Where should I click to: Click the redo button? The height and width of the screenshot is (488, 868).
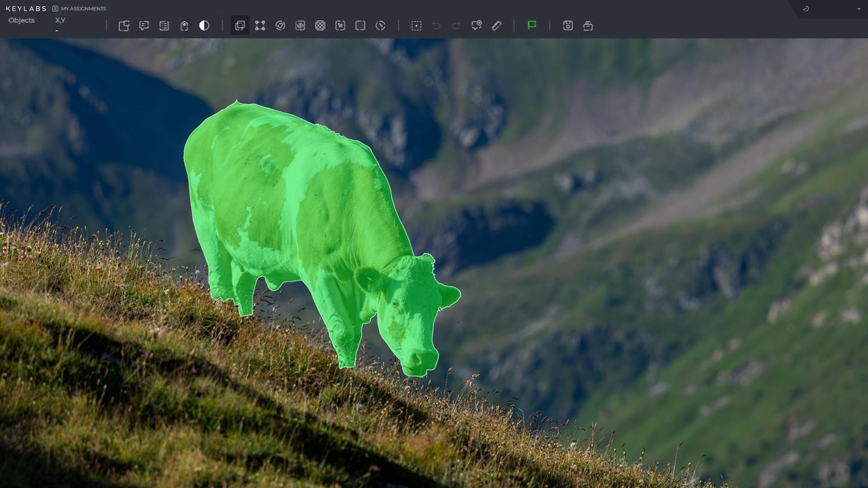(456, 26)
